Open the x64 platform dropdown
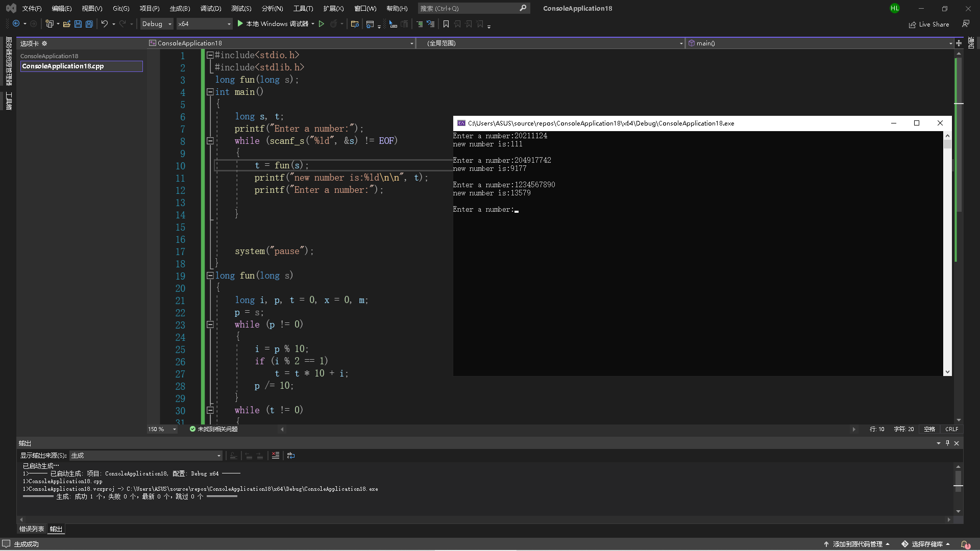The image size is (980, 551). point(204,24)
